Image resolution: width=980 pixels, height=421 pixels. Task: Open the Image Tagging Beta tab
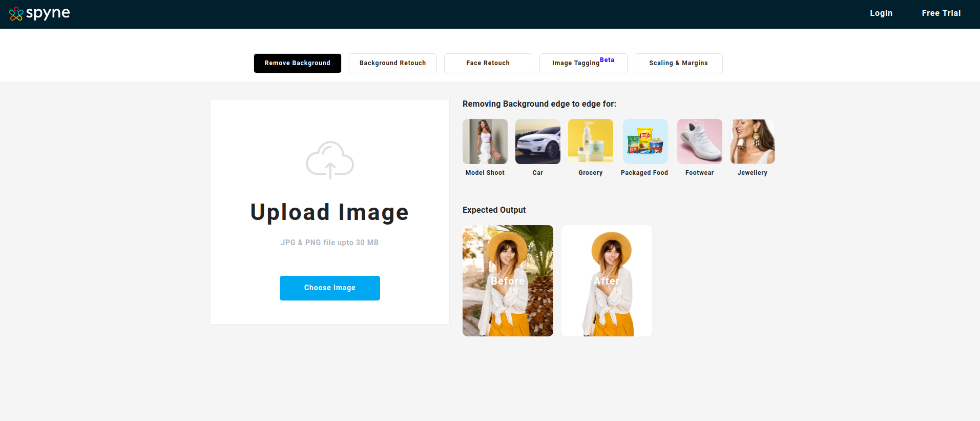[583, 63]
